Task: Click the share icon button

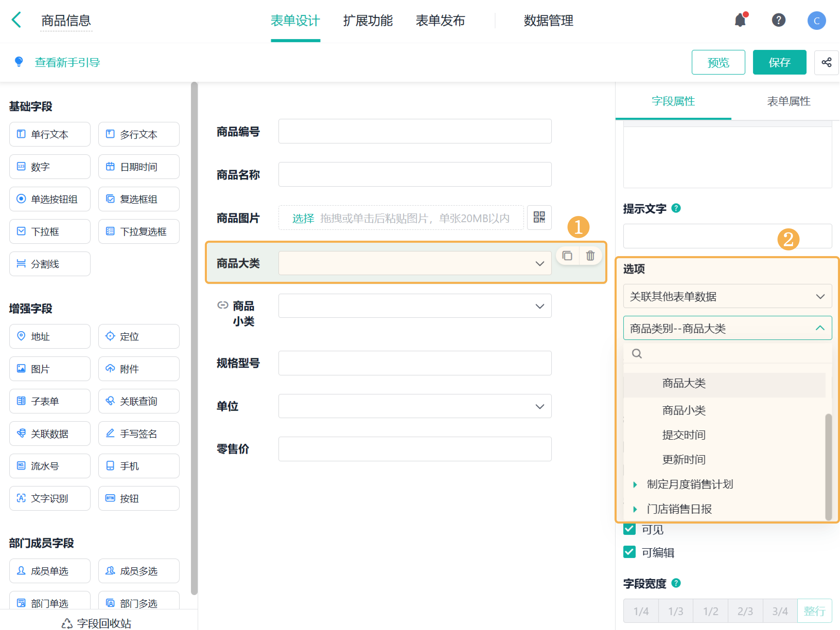Action: click(826, 62)
